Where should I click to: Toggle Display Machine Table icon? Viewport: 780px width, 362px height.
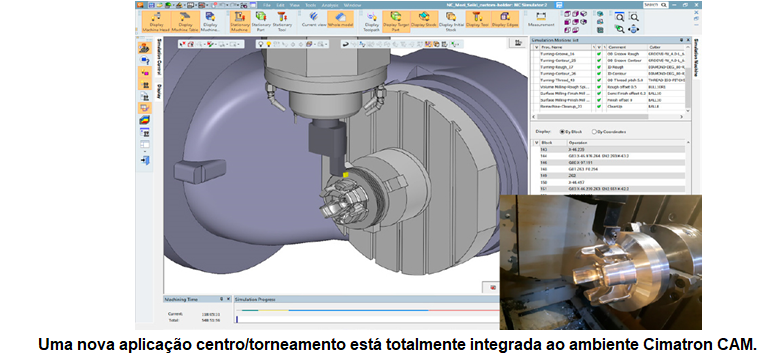point(186,21)
